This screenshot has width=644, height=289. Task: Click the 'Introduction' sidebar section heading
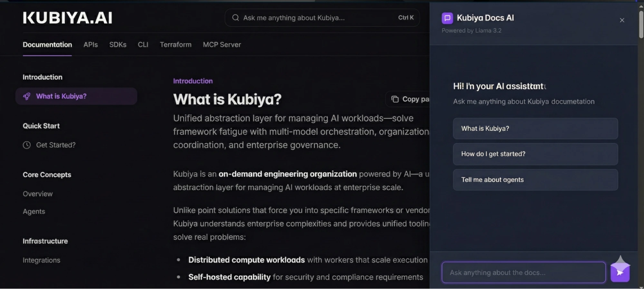pyautogui.click(x=43, y=77)
